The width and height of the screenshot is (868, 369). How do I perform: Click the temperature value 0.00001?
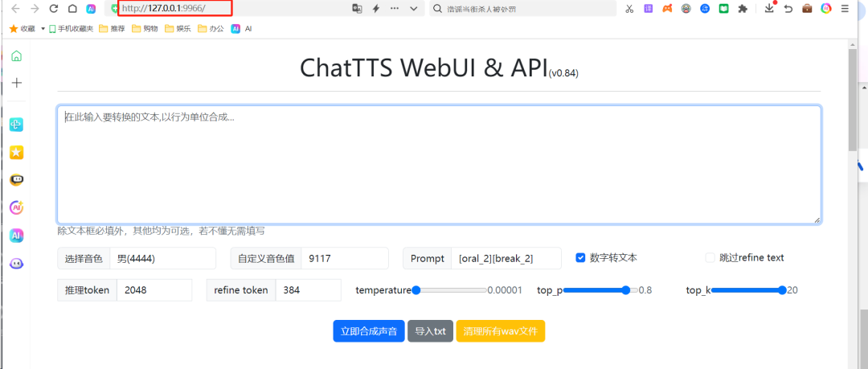pos(505,289)
